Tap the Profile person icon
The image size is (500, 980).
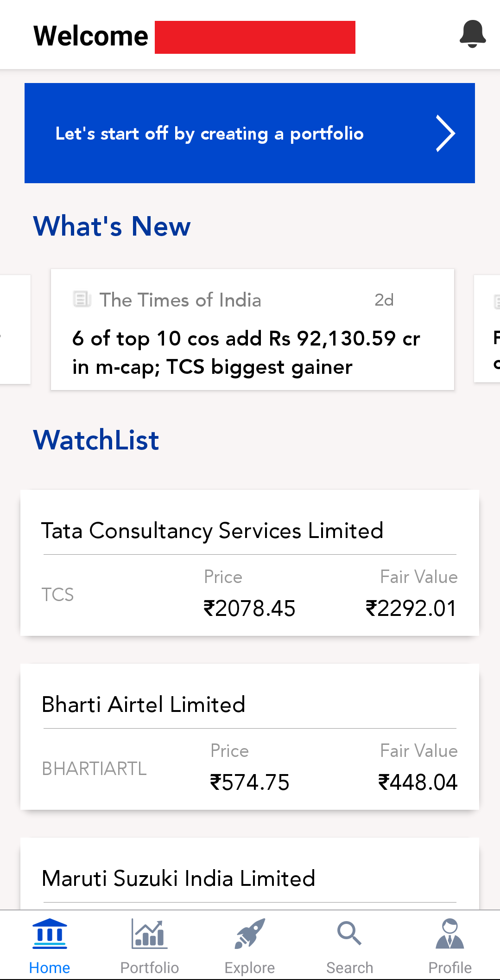449,934
